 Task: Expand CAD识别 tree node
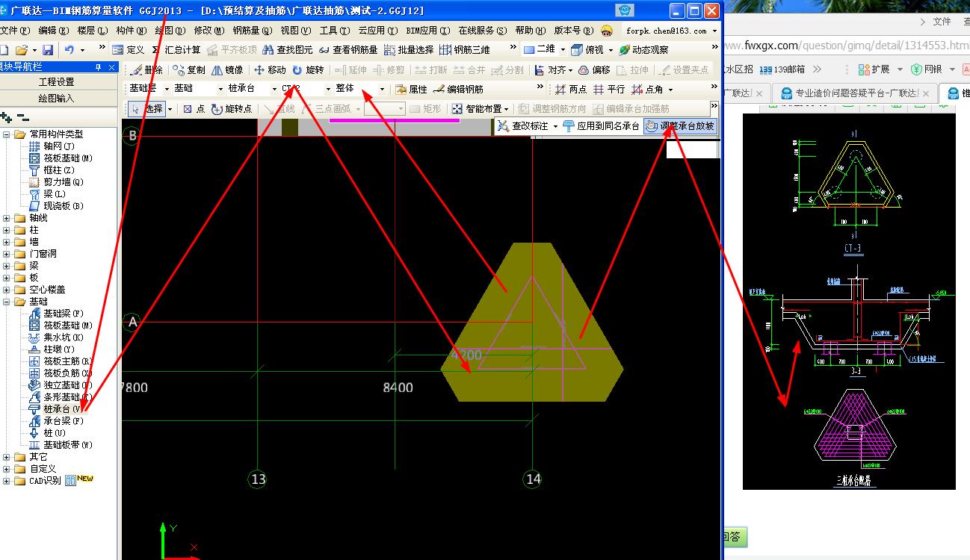[x=7, y=481]
